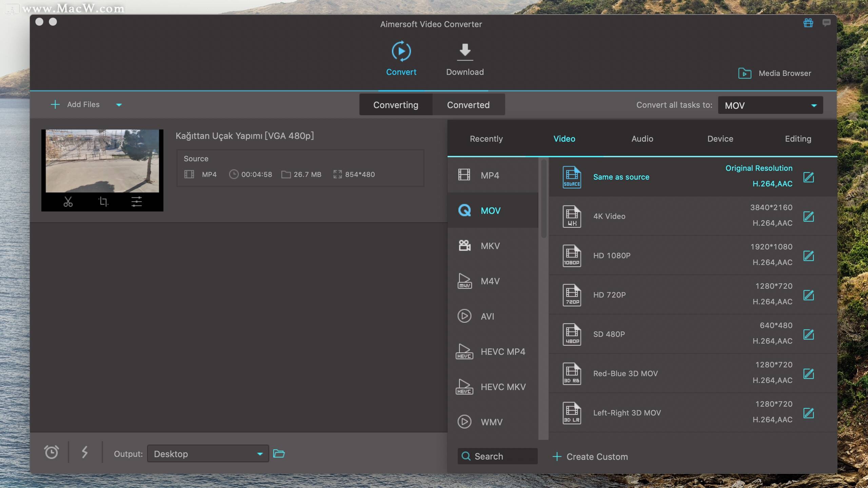This screenshot has height=488, width=868.
Task: Edit the 4K Video preset settings
Action: 809,216
